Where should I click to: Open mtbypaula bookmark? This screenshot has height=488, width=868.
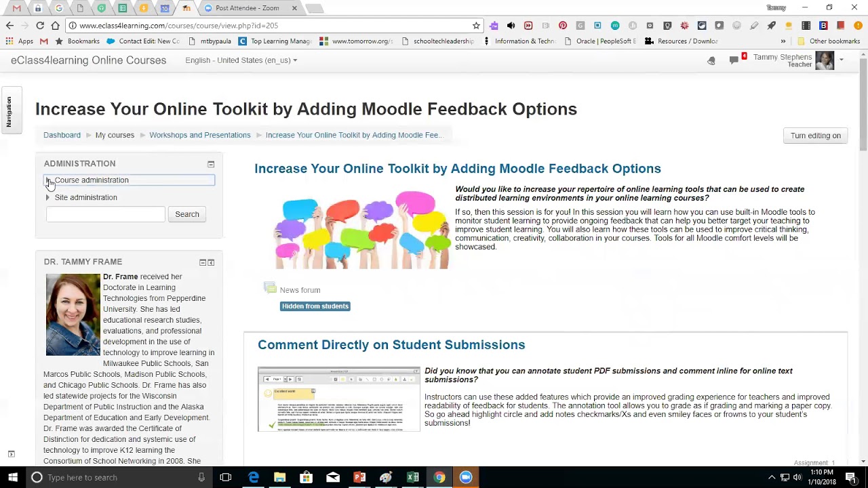(x=210, y=41)
